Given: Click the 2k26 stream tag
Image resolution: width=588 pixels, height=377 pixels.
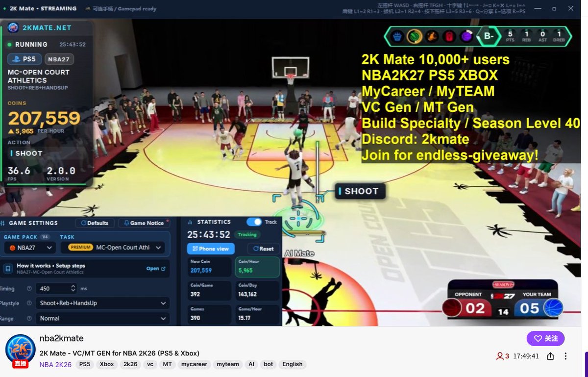Looking at the screenshot, I should click(131, 364).
